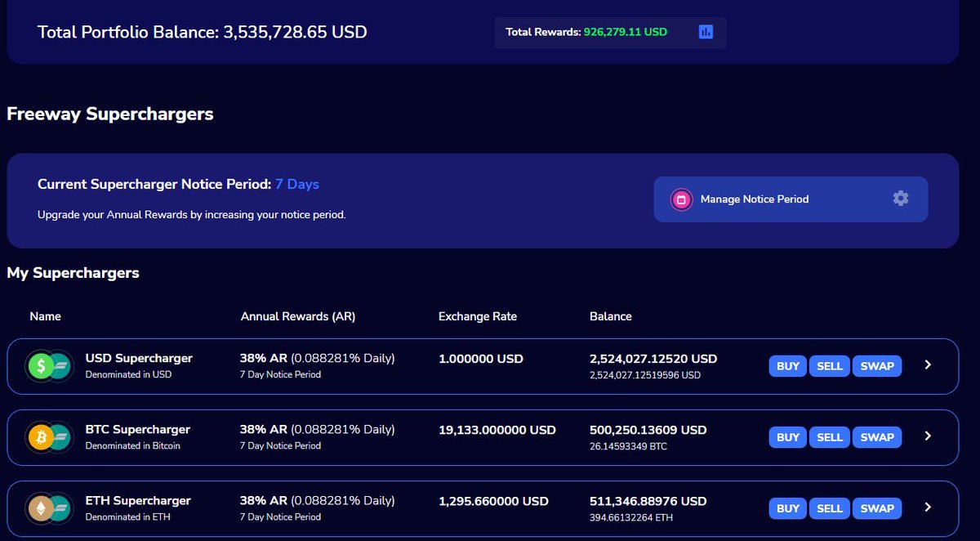Click the BTC Supercharger Bitcoin coin icon

tap(39, 437)
